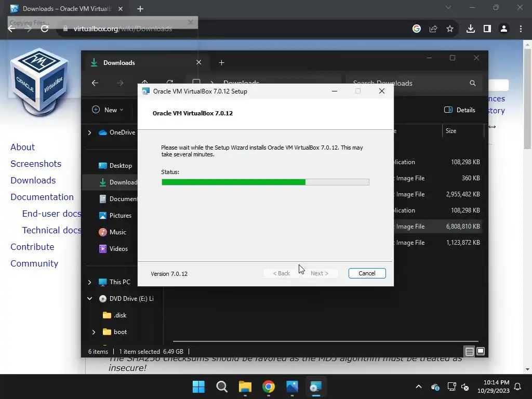Select the Downloads tab in File Explorer
This screenshot has width=532, height=399.
coord(146,63)
